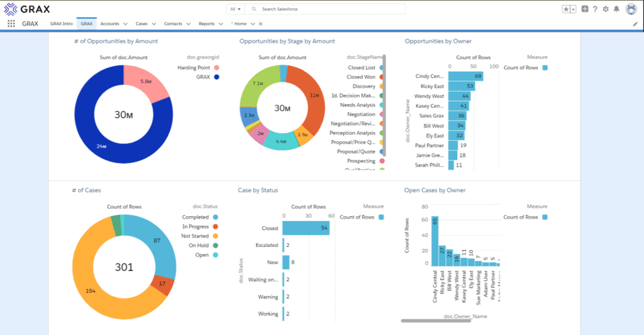Click the GRAX logo

pyautogui.click(x=27, y=9)
